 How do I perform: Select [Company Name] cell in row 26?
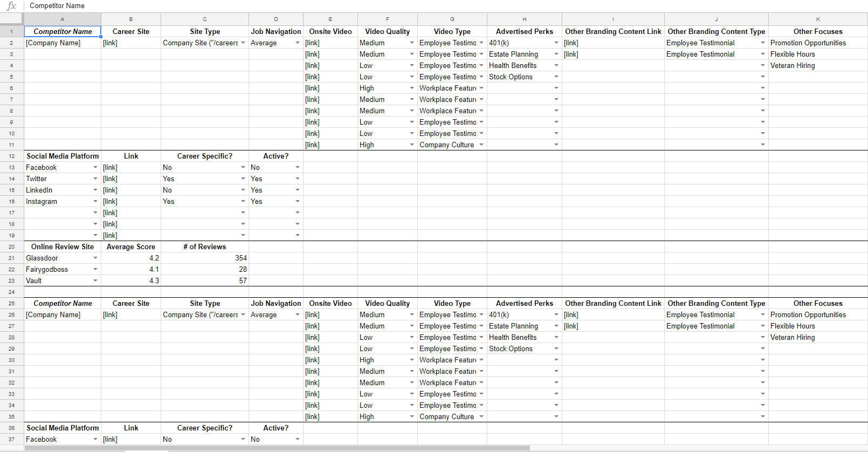63,314
